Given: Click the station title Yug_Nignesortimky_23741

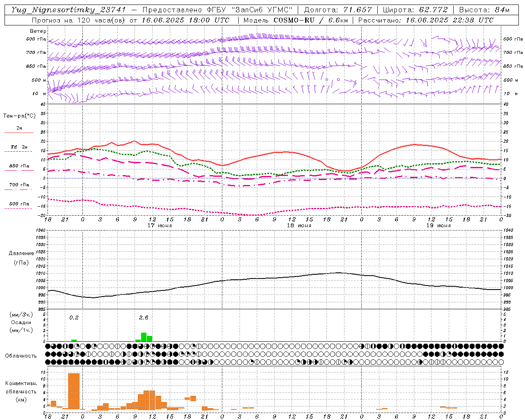Looking at the screenshot, I should pyautogui.click(x=69, y=10).
